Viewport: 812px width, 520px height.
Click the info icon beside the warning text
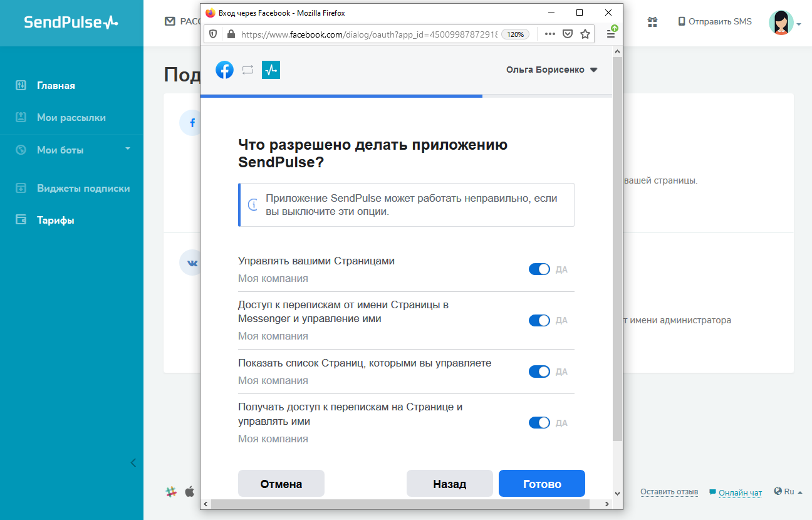[253, 205]
